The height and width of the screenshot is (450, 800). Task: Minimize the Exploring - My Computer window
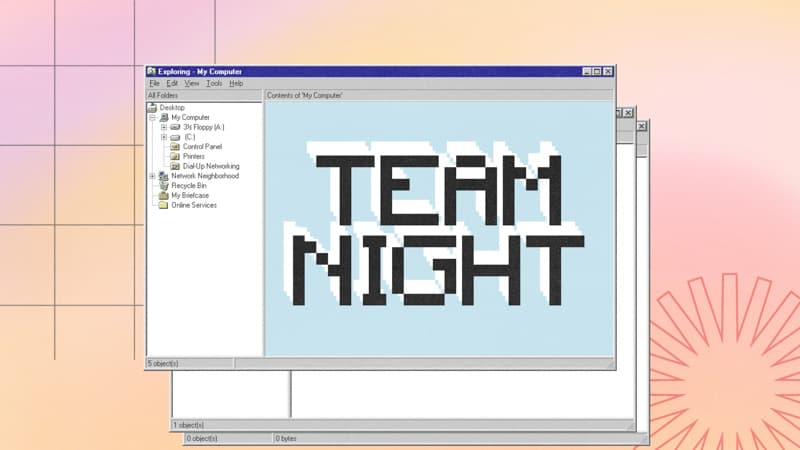click(587, 72)
